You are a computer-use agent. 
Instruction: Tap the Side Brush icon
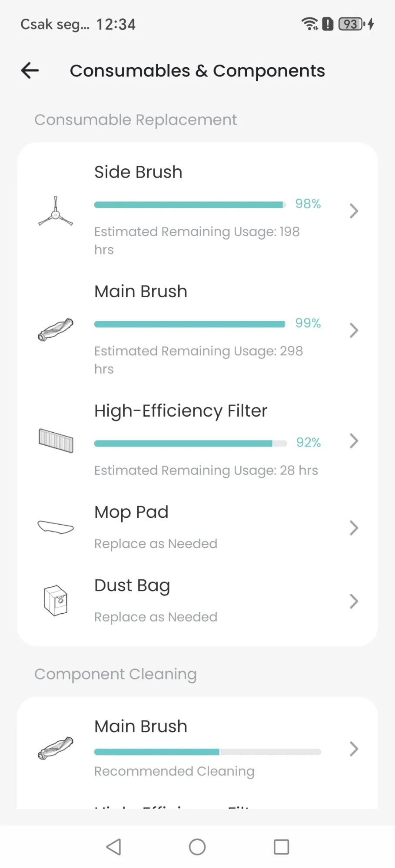(x=56, y=211)
